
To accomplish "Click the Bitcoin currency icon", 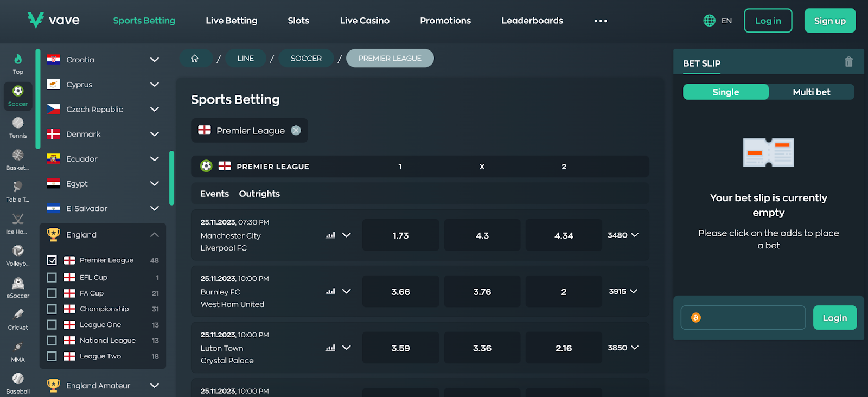I will click(696, 318).
